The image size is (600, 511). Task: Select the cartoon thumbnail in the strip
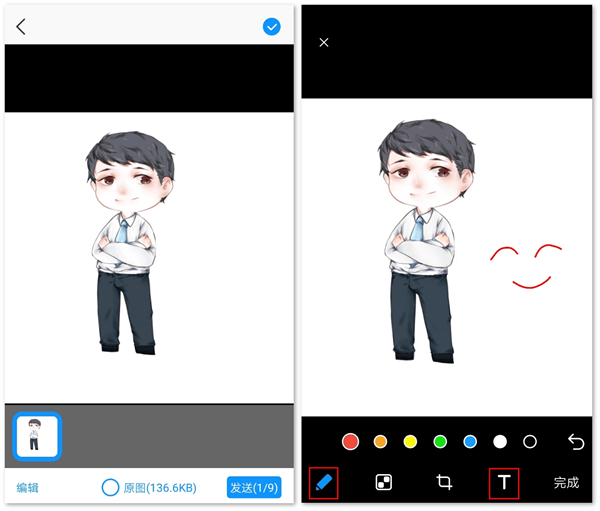click(x=37, y=436)
